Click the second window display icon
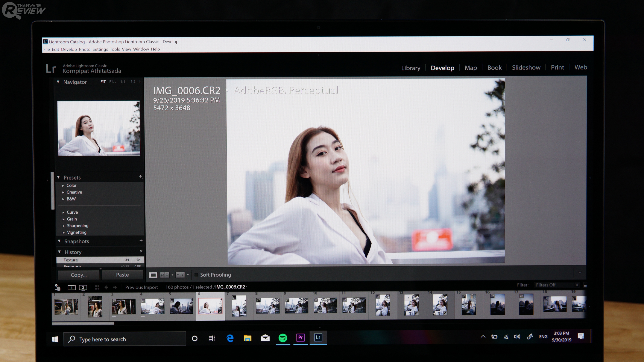 (x=83, y=288)
